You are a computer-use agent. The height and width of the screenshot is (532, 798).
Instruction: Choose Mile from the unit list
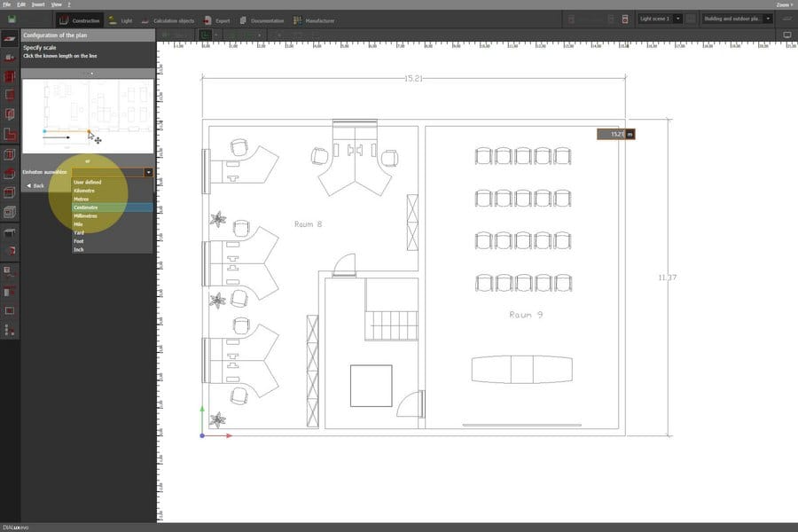113,224
